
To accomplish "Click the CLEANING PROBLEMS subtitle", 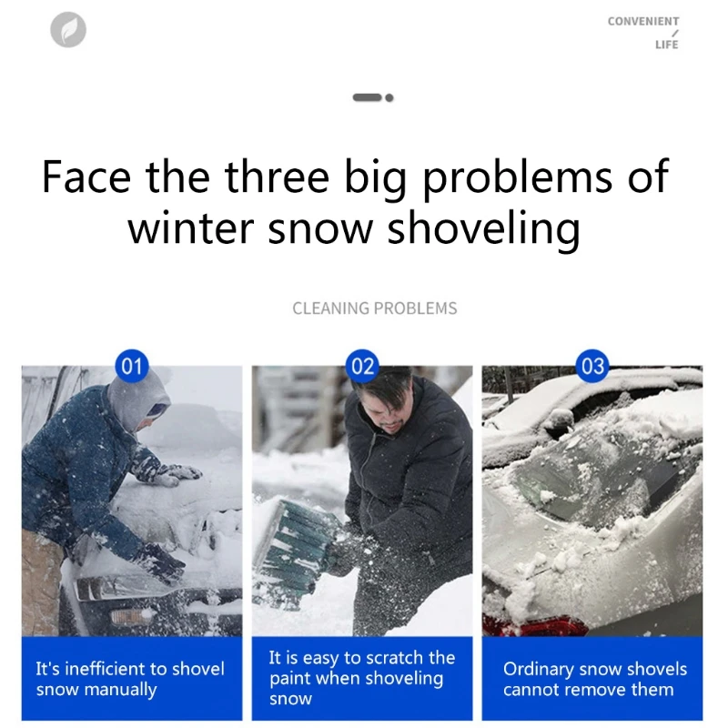I will point(375,308).
